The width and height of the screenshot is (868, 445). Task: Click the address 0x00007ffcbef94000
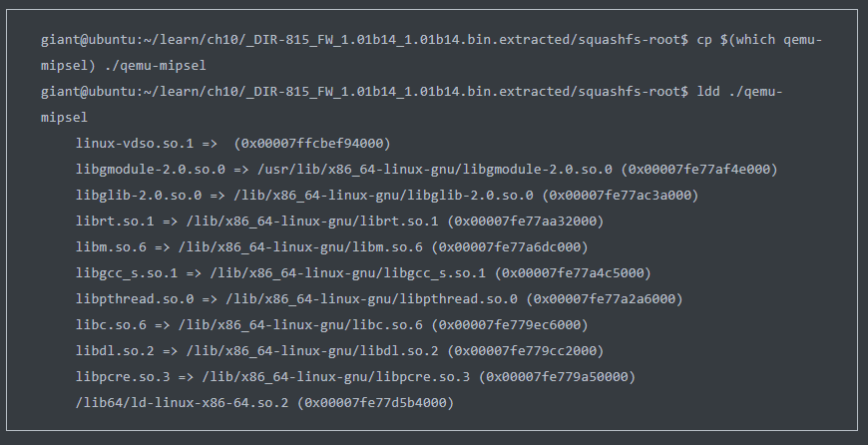[312, 144]
